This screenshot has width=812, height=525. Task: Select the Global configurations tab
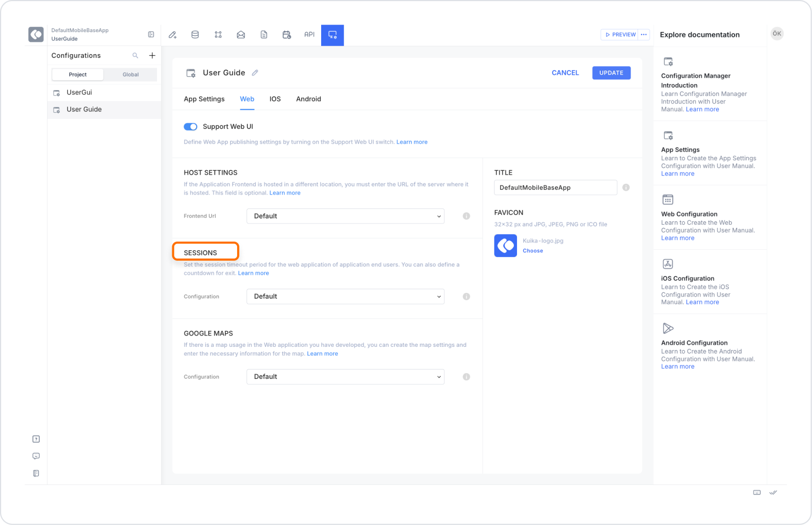point(130,75)
